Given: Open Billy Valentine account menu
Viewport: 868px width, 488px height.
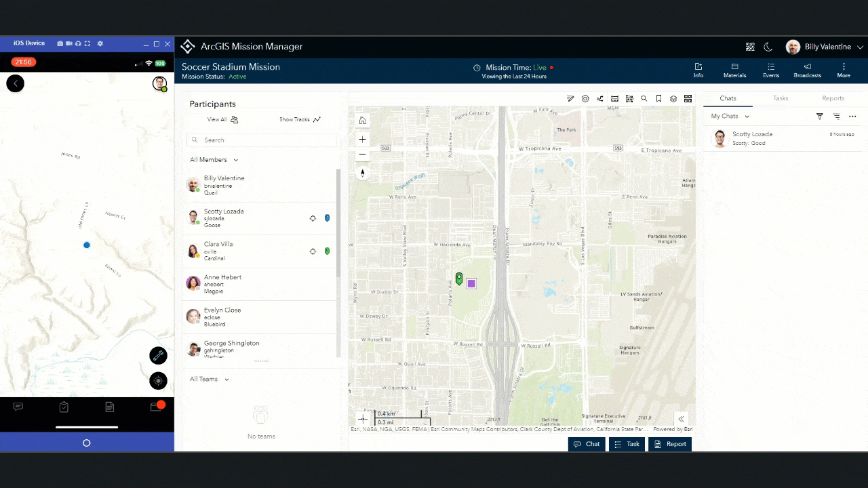Looking at the screenshot, I should click(x=825, y=47).
